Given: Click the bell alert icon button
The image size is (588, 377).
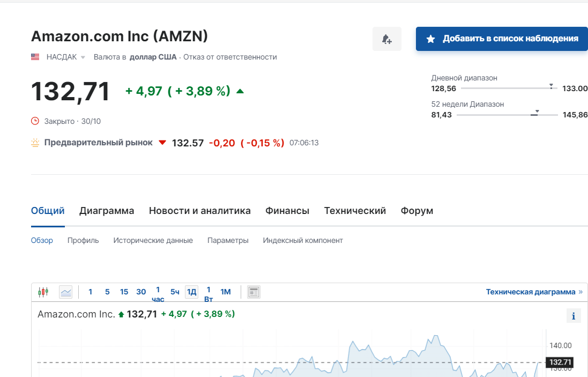Looking at the screenshot, I should [x=386, y=39].
